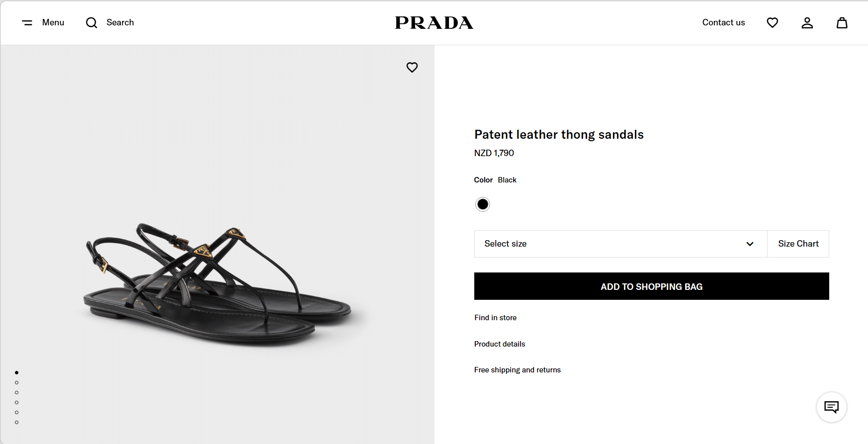The width and height of the screenshot is (868, 444).
Task: Open the hamburger Menu icon
Action: coord(27,23)
